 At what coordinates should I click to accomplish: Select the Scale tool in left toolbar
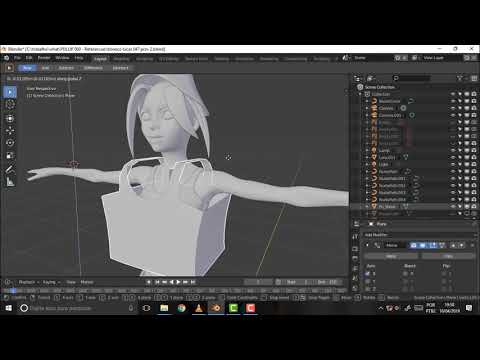[10, 155]
